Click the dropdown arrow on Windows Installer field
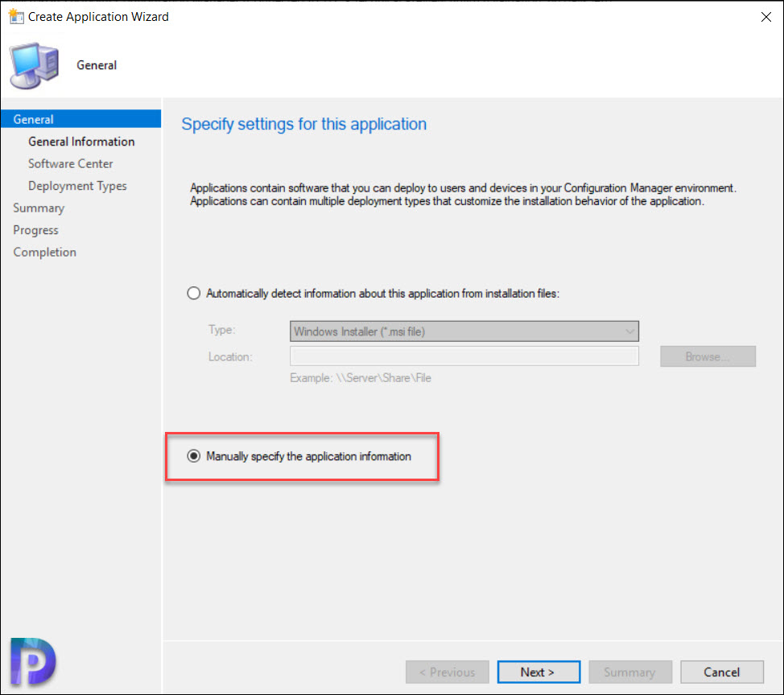784x695 pixels. pos(629,331)
